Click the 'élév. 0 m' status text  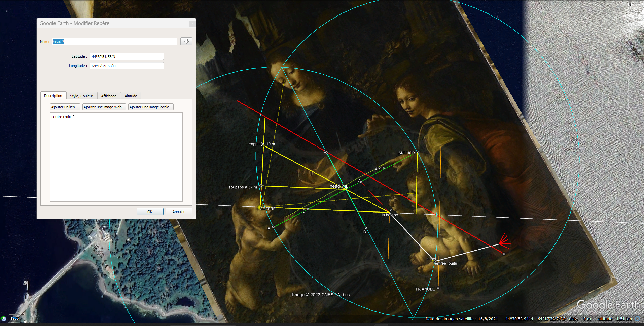(x=580, y=319)
